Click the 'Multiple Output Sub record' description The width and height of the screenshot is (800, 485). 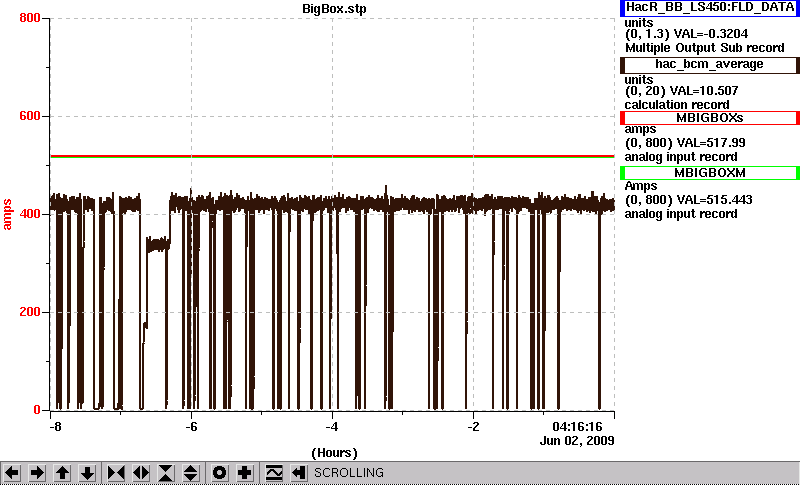(x=705, y=48)
